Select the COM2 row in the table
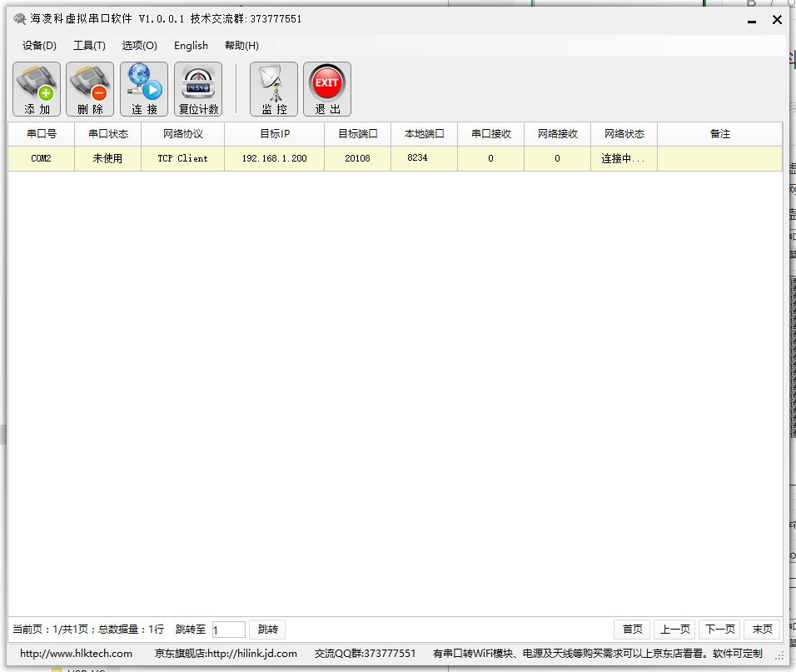This screenshot has width=796, height=672. pyautogui.click(x=42, y=158)
